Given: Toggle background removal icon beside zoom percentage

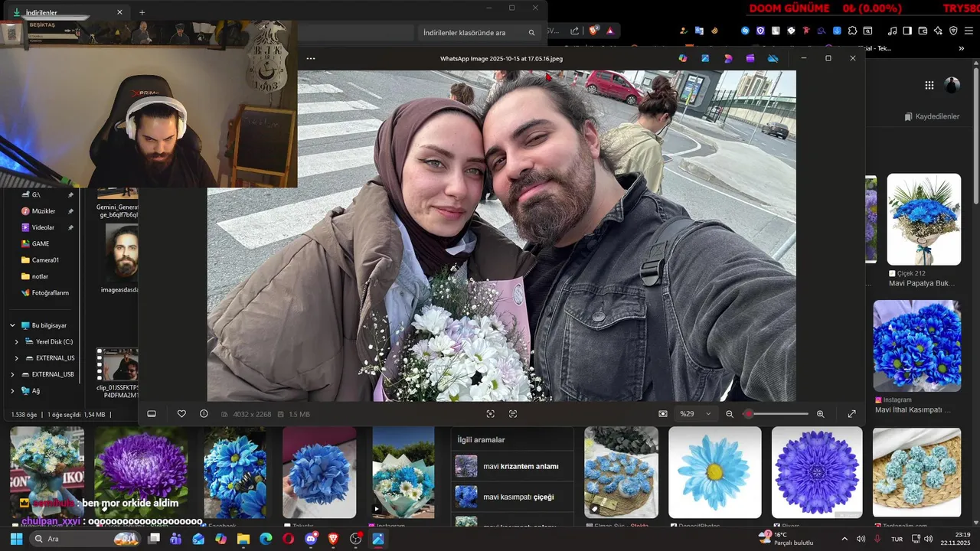Looking at the screenshot, I should pyautogui.click(x=663, y=414).
